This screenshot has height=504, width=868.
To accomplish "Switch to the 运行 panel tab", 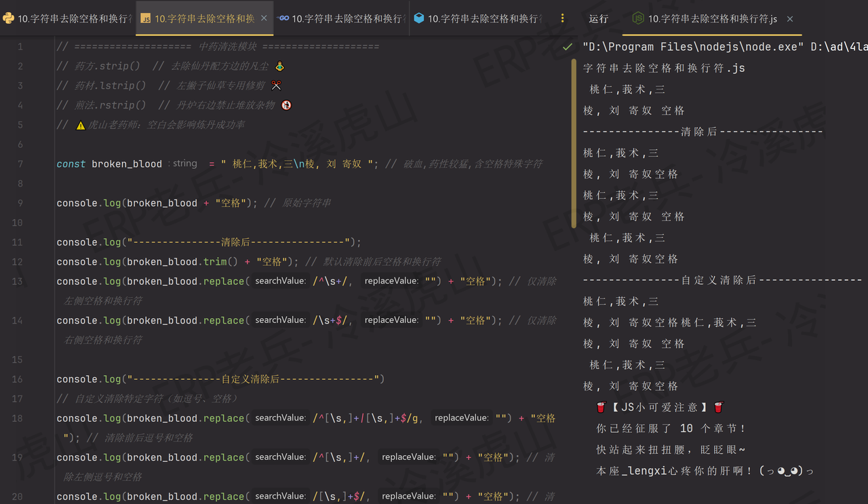I will 597,19.
